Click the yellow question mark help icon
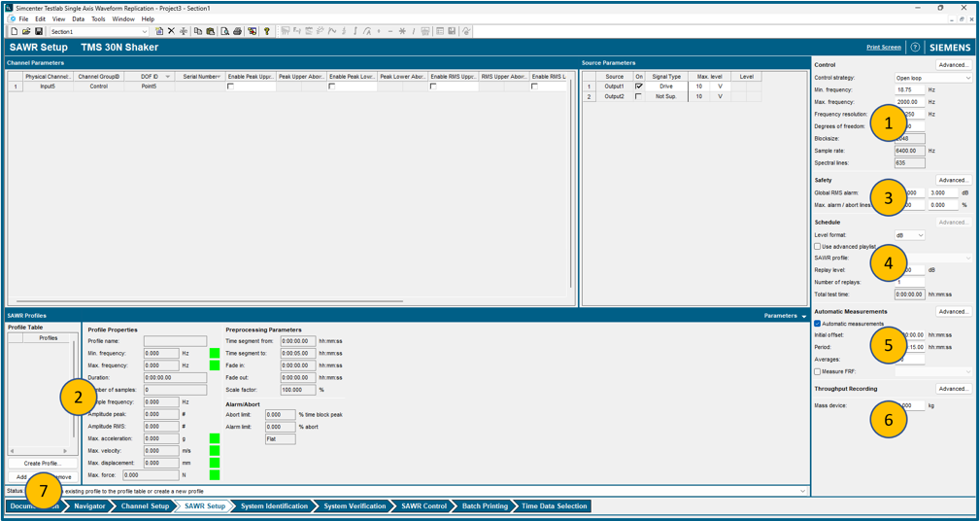980x521 pixels. 267,31
